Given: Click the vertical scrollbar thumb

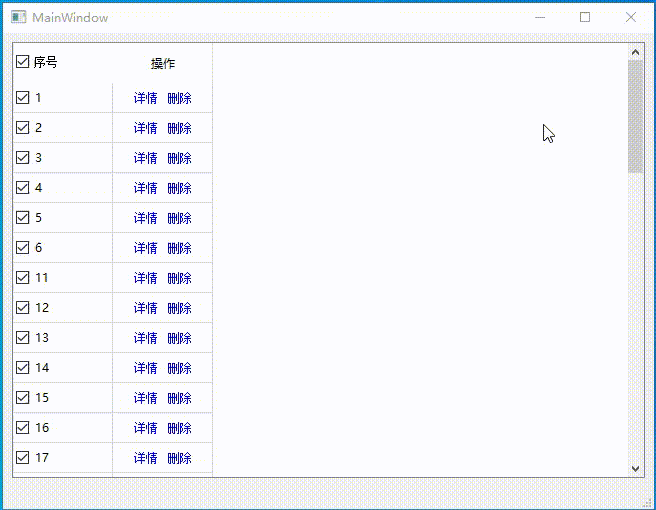Looking at the screenshot, I should (x=635, y=116).
